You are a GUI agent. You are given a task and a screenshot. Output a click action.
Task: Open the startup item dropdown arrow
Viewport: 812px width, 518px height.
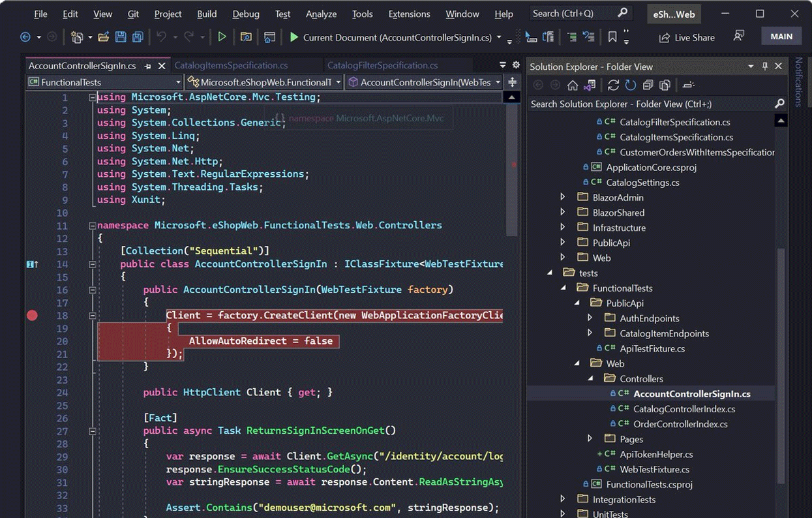(499, 37)
